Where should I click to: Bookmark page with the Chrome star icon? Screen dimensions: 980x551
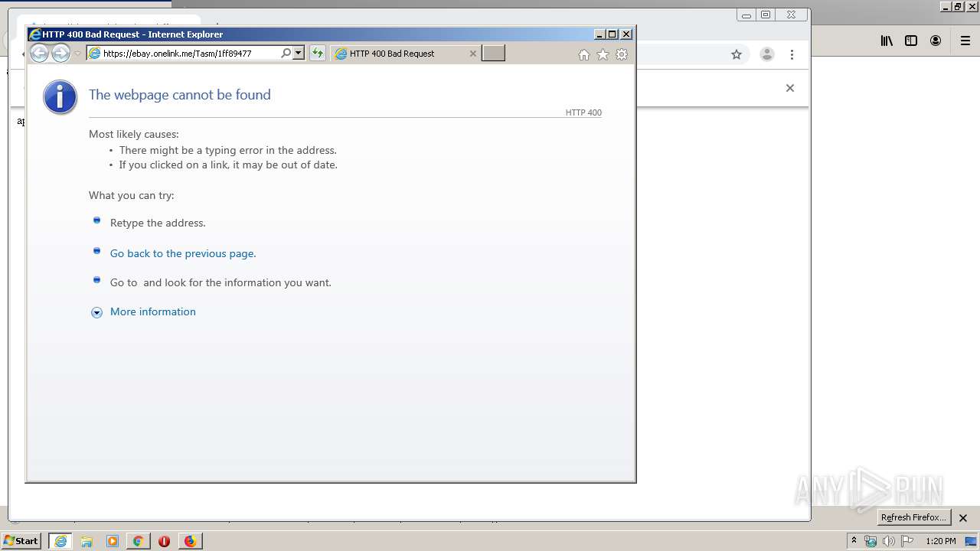(737, 54)
